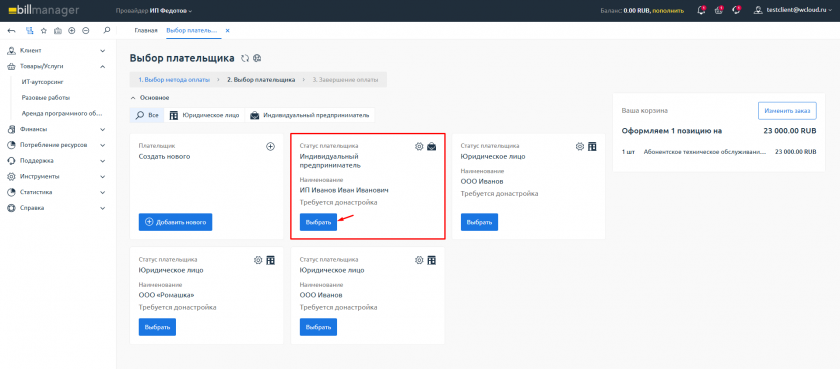
Task: Refresh the Выбор плательщика page
Action: point(245,58)
